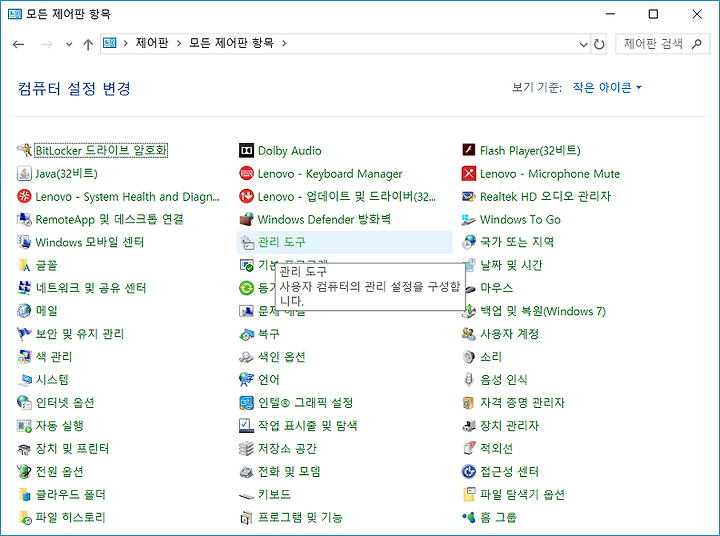Open the 전원 옵션 battery icon
The width and height of the screenshot is (720, 536).
[x=24, y=472]
